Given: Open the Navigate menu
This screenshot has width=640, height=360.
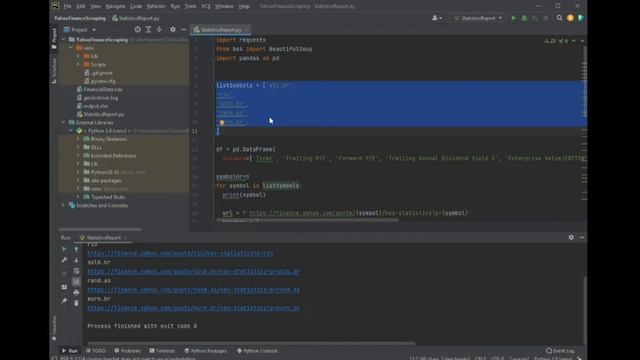Looking at the screenshot, I should point(116,6).
